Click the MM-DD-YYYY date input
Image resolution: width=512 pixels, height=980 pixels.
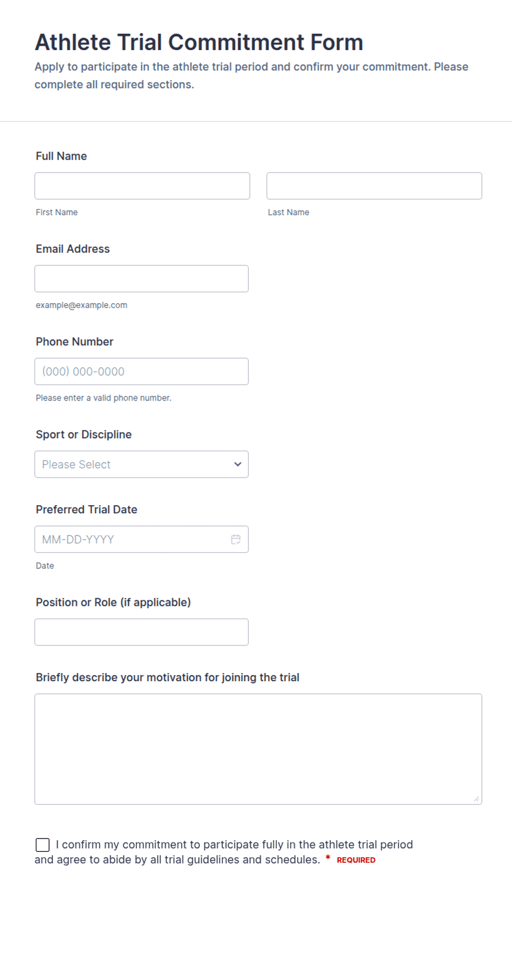tap(141, 539)
